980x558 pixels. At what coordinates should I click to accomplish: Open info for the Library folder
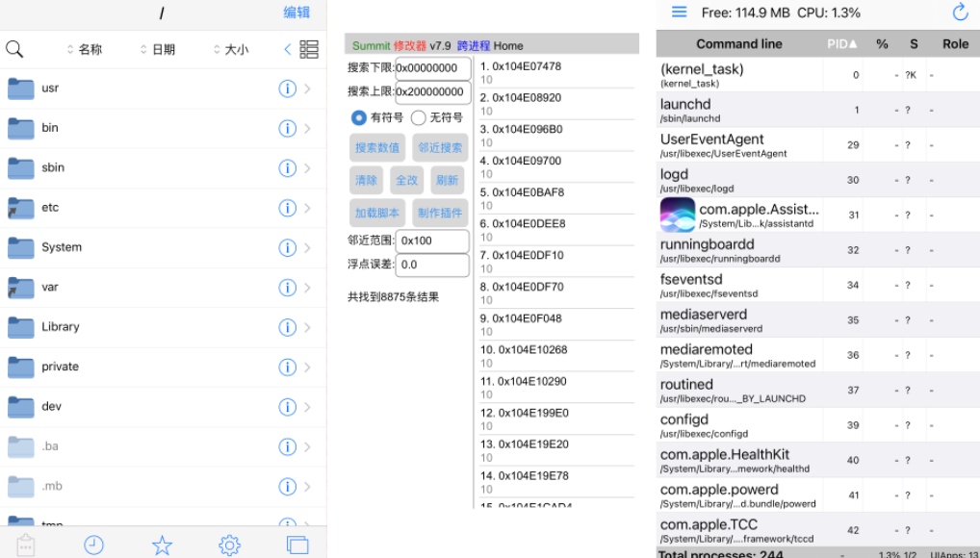pyautogui.click(x=287, y=327)
